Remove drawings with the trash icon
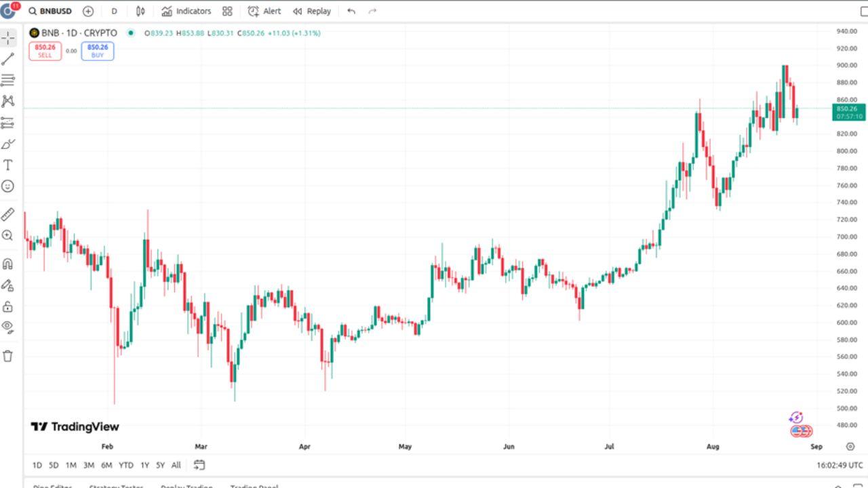Image resolution: width=868 pixels, height=488 pixels. pyautogui.click(x=8, y=356)
